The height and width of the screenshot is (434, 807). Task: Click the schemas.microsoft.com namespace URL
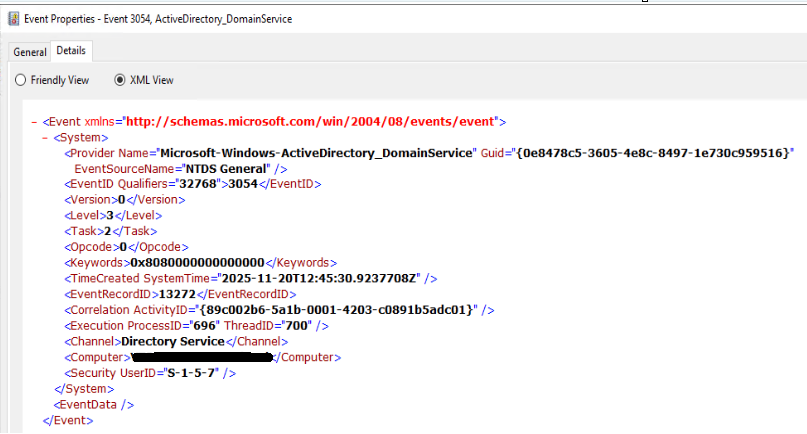click(x=310, y=121)
